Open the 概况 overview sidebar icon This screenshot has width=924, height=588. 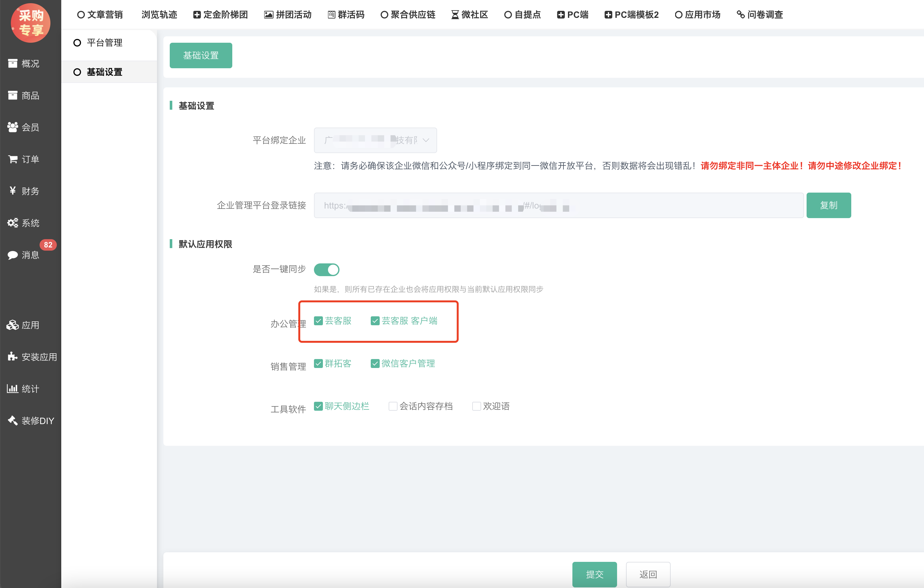tap(13, 63)
